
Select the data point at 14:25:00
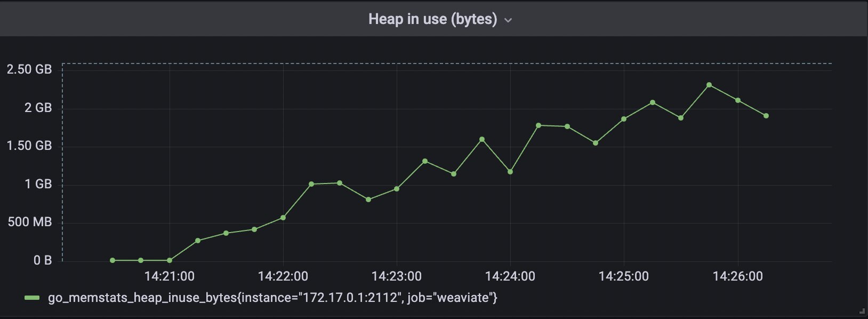tap(624, 119)
